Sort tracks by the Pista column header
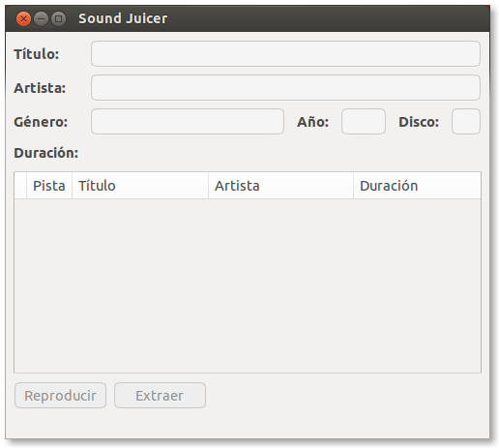499x448 pixels. [x=49, y=186]
